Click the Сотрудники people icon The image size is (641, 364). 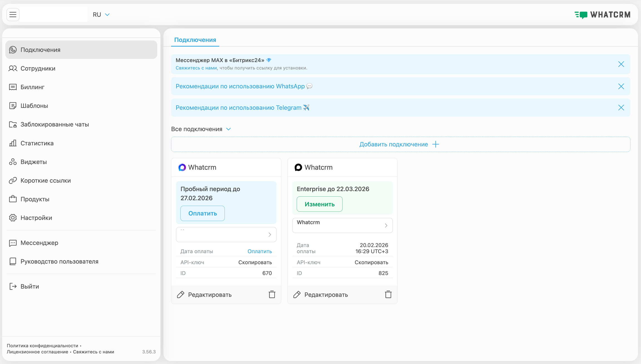[13, 68]
